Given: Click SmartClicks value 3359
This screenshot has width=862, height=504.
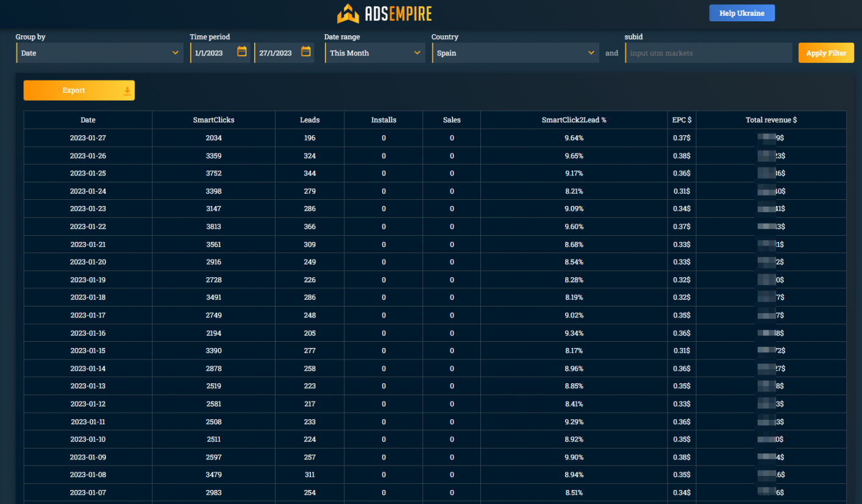Looking at the screenshot, I should click(x=213, y=155).
